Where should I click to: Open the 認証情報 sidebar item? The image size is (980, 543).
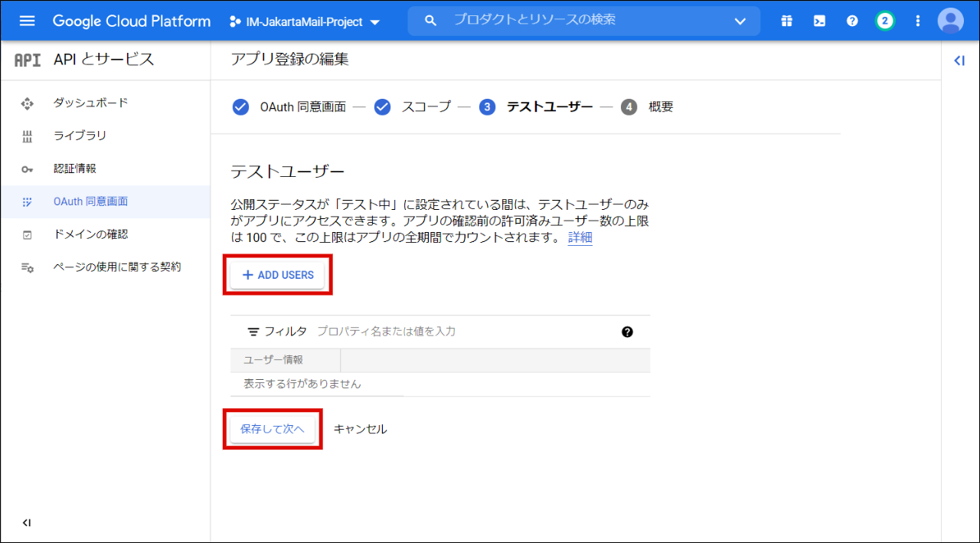(x=75, y=168)
